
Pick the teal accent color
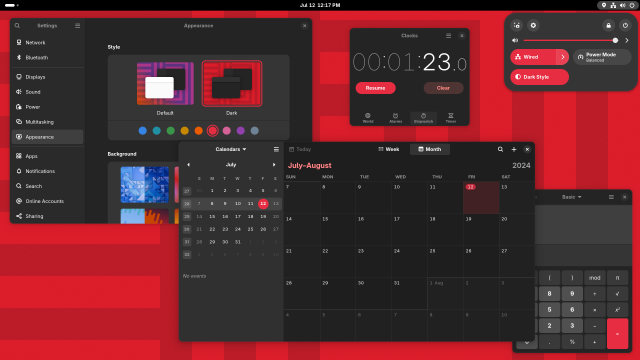pos(157,131)
